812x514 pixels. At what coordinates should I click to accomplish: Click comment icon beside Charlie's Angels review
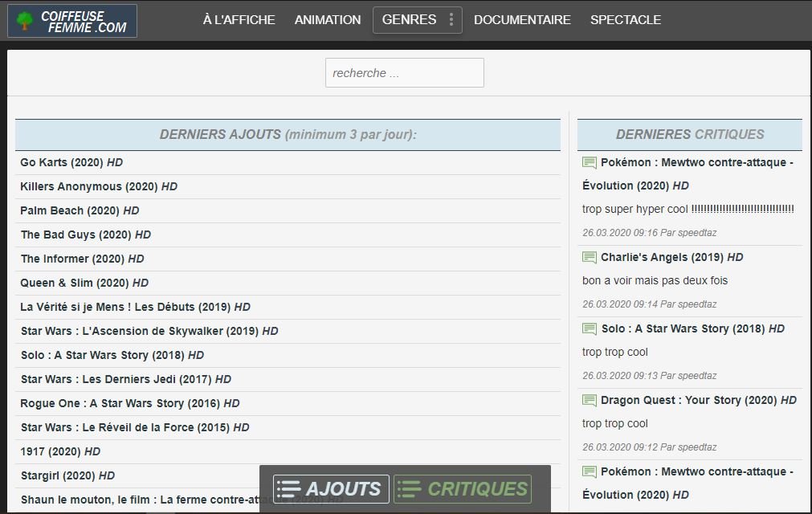pyautogui.click(x=590, y=257)
